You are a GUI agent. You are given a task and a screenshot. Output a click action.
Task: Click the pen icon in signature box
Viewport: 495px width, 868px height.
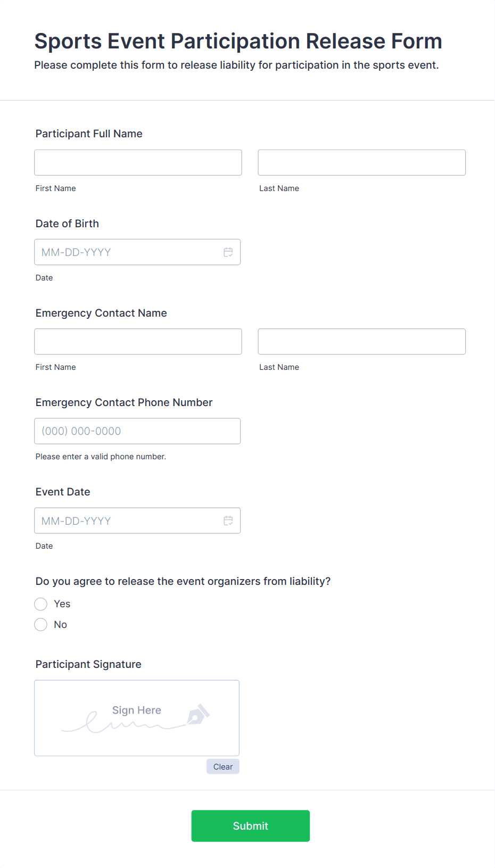[x=198, y=715]
